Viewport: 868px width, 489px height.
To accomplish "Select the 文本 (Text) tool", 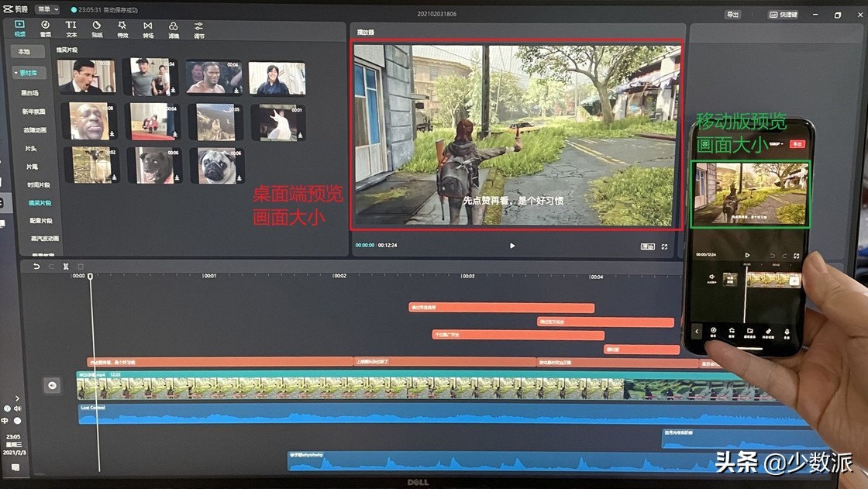I will (70, 29).
